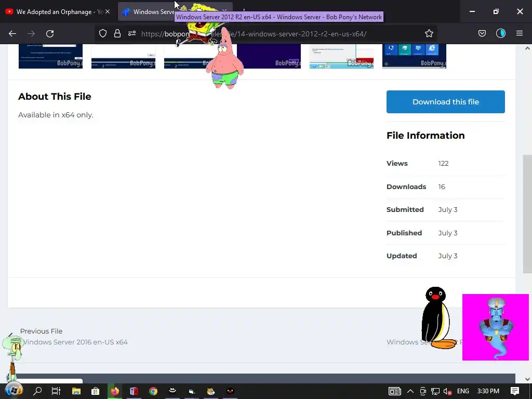Click the muted volume tray icon
Screen dimensions: 532x399
click(447, 391)
